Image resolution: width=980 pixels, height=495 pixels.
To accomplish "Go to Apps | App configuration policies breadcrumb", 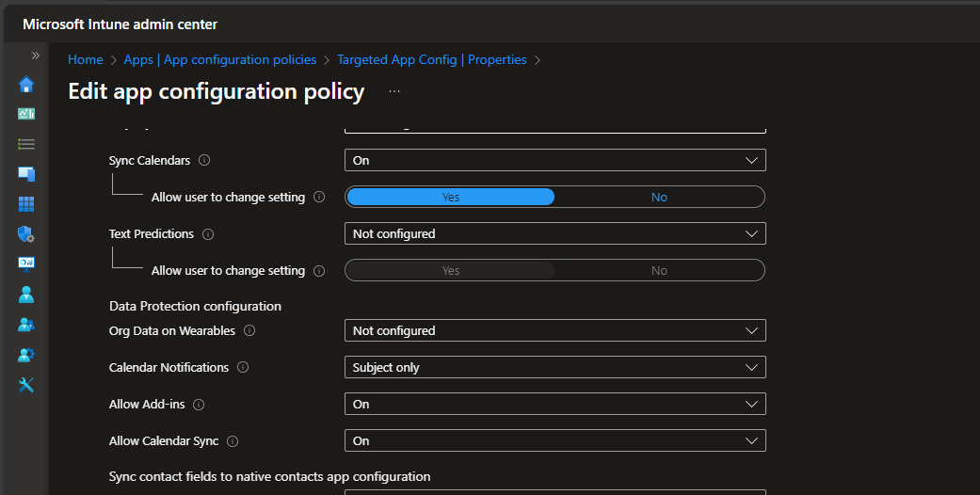I will coord(220,59).
